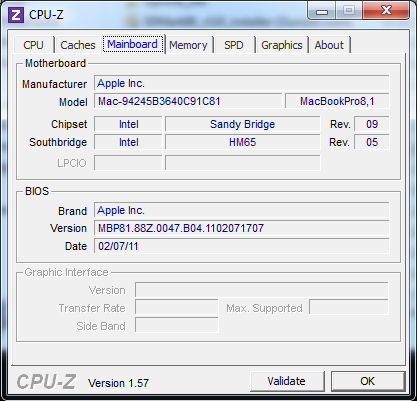Click the MacBookPro8,1 model field
This screenshot has width=417, height=401.
click(x=337, y=101)
